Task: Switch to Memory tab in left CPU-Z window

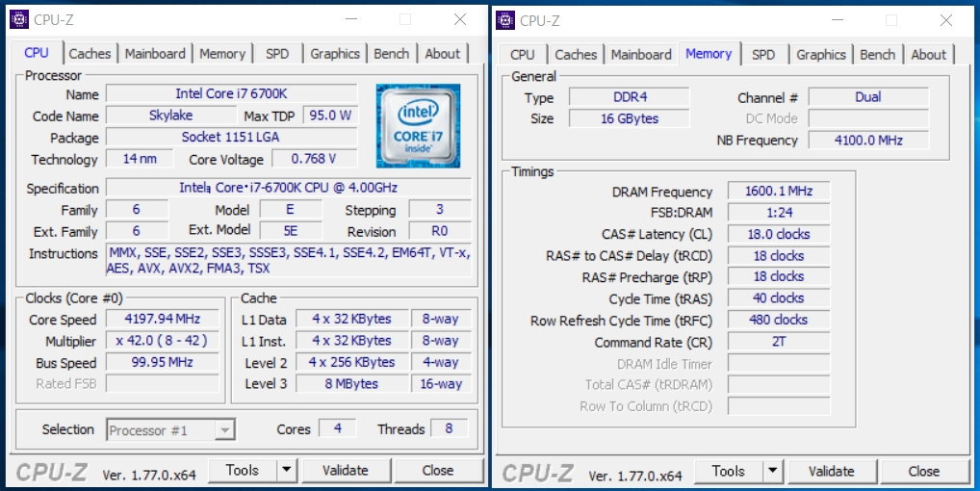Action: coord(222,54)
